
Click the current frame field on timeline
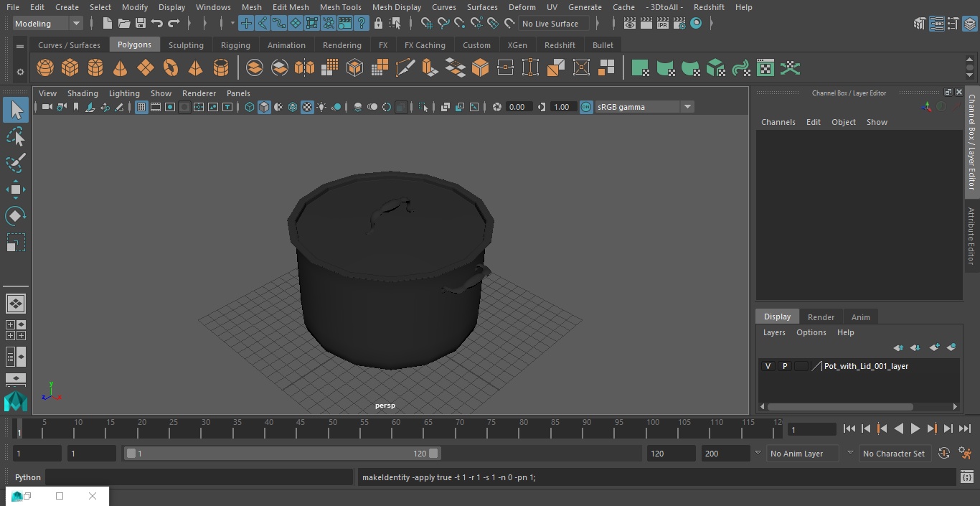pos(812,429)
